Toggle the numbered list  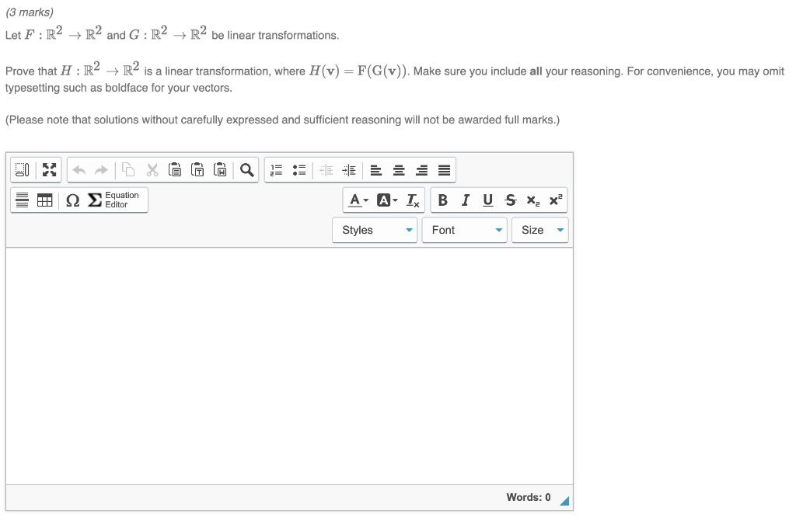[x=275, y=169]
